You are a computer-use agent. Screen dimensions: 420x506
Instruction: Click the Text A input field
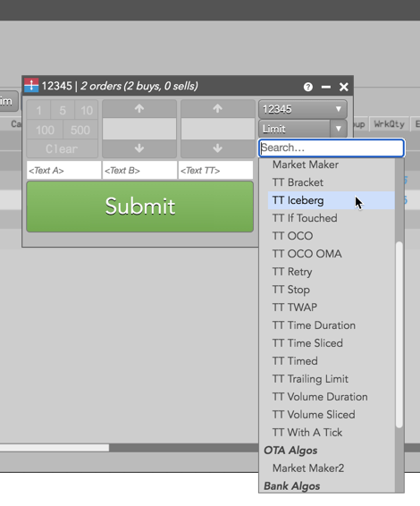tap(63, 170)
